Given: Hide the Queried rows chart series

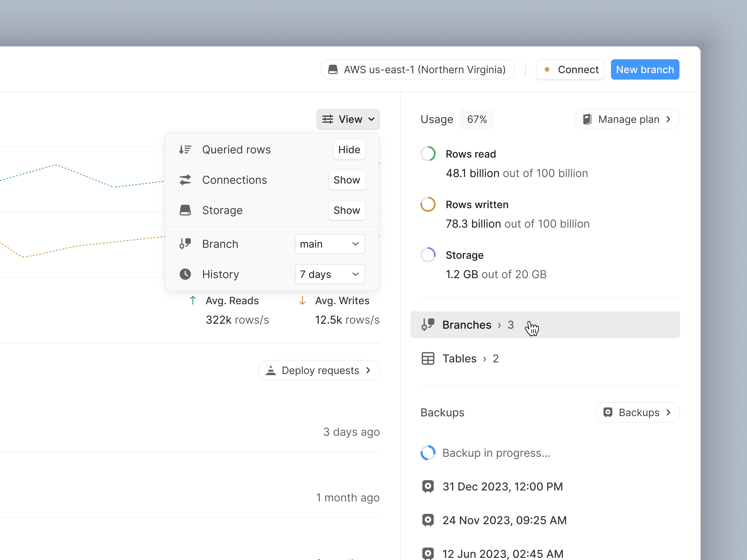Looking at the screenshot, I should pyautogui.click(x=349, y=150).
